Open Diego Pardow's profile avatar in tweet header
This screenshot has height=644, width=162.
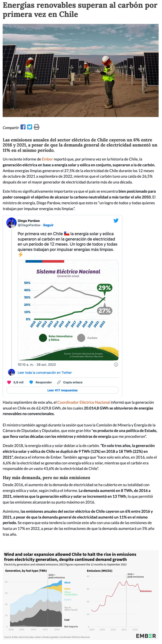click(x=11, y=223)
